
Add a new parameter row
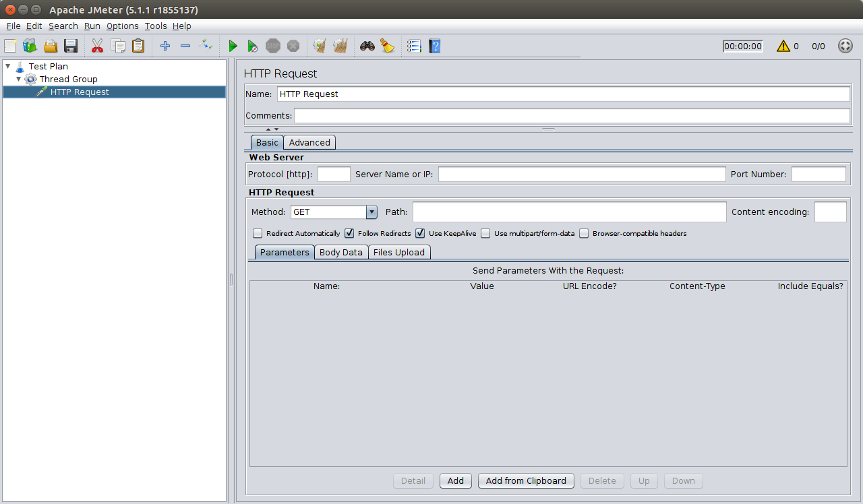coord(455,480)
